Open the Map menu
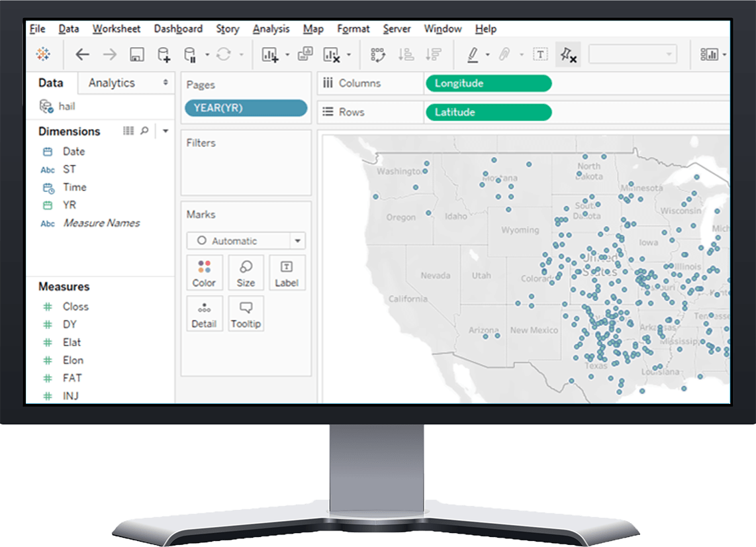 313,28
